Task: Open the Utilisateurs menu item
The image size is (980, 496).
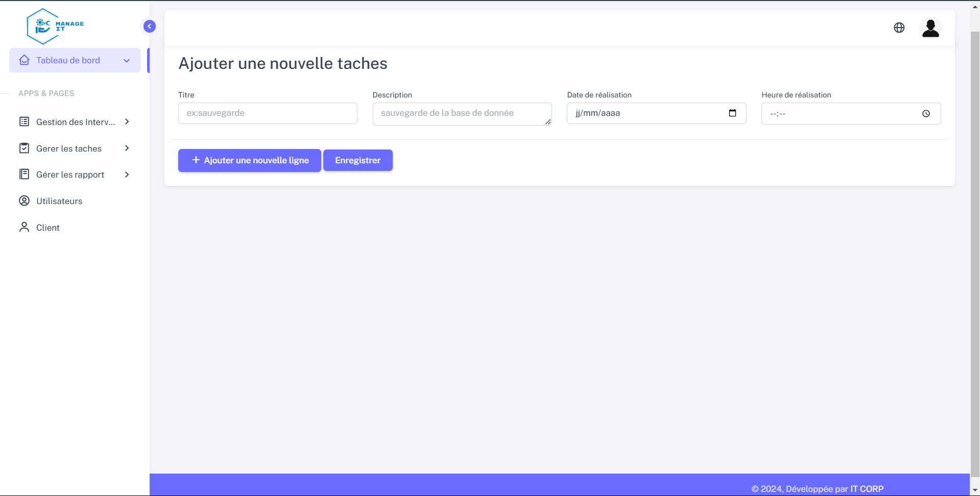Action: tap(59, 201)
